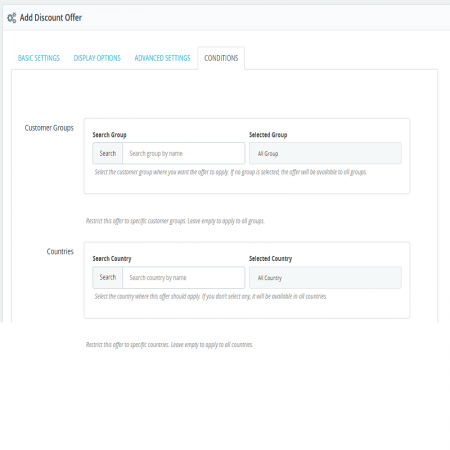Click the All Country selected box
Image resolution: width=450 pixels, height=450 pixels.
pos(325,277)
